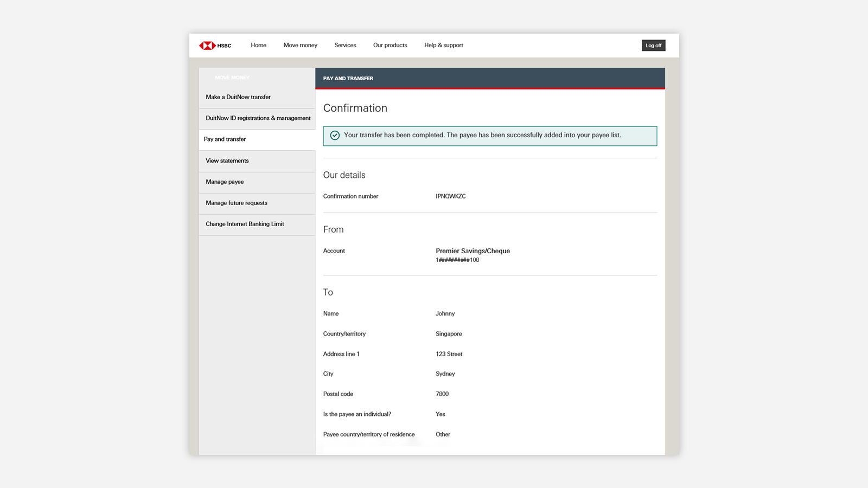This screenshot has height=488, width=868.
Task: Click the transfer completed message
Action: tap(482, 136)
